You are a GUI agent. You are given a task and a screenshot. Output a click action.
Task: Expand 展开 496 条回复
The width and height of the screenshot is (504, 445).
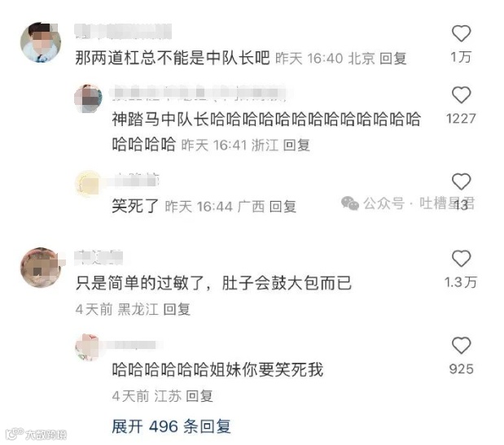[171, 426]
